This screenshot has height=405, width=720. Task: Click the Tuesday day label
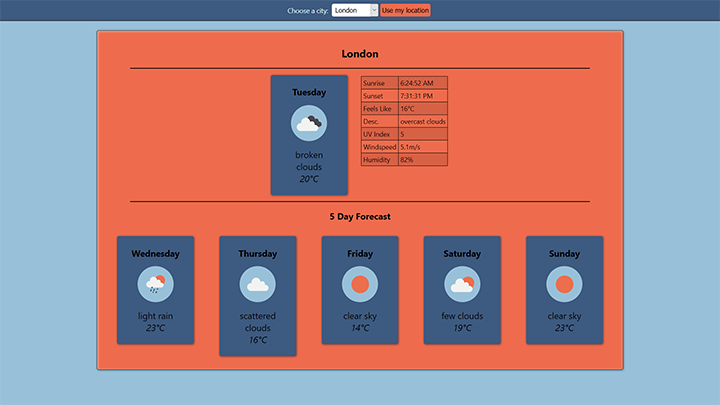(x=309, y=92)
